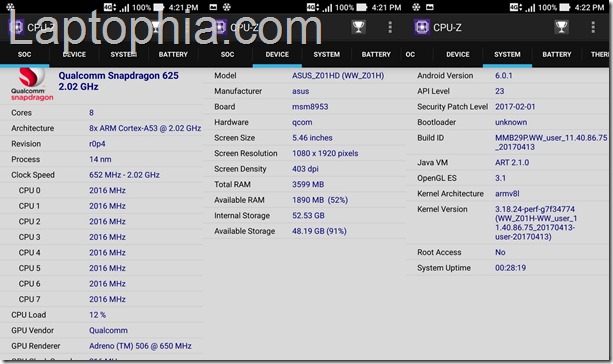The height and width of the screenshot is (364, 613).
Task: Tap System Uptime value '00:28:19'
Action: (x=510, y=268)
